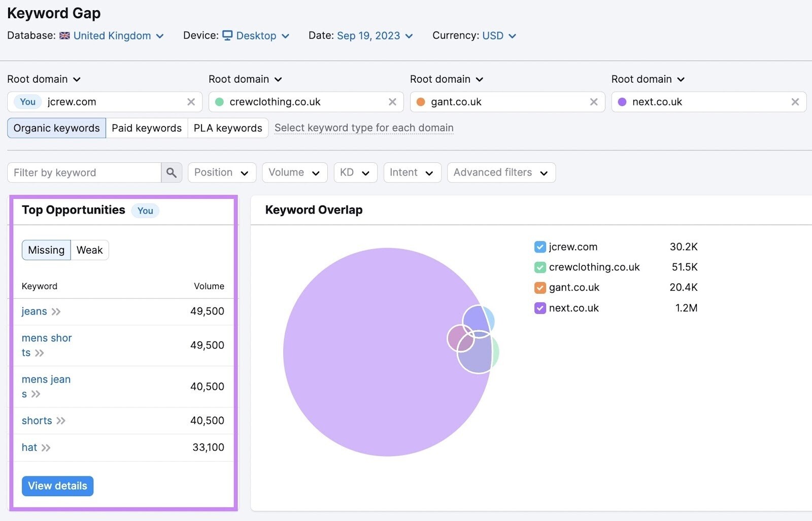Switch Top Opportunities to Weak

pos(89,250)
